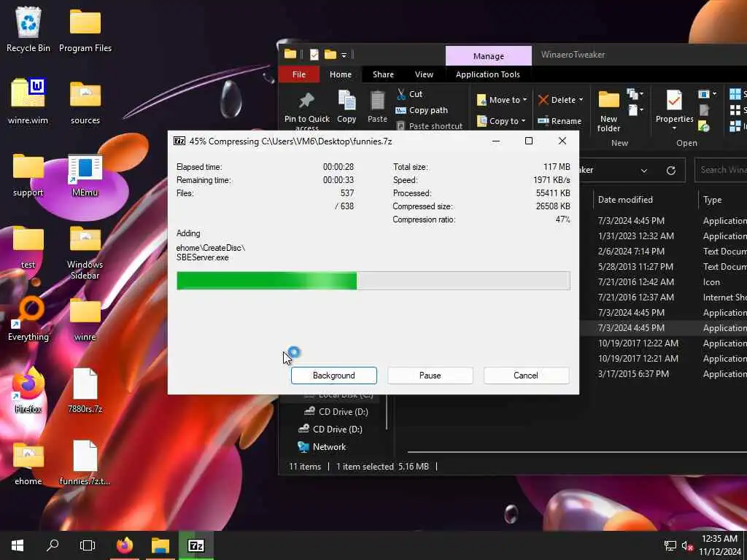Click Pin to Quick access in Explorer ribbon
747x560 pixels.
click(x=307, y=111)
